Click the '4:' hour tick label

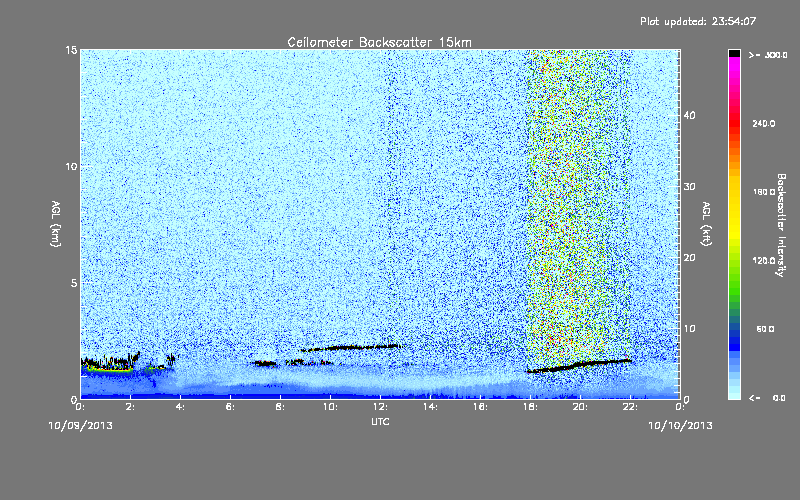(181, 407)
